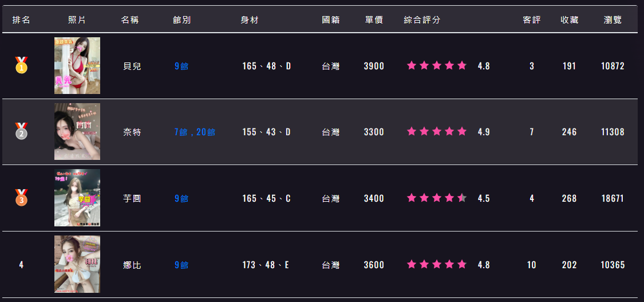Click the star rating for 貝兒
This screenshot has width=644, height=302.
tap(437, 65)
